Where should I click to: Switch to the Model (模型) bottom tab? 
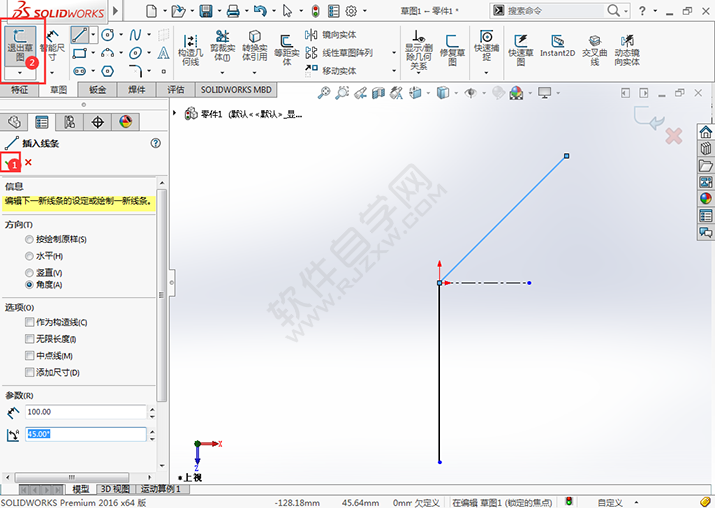tap(81, 489)
